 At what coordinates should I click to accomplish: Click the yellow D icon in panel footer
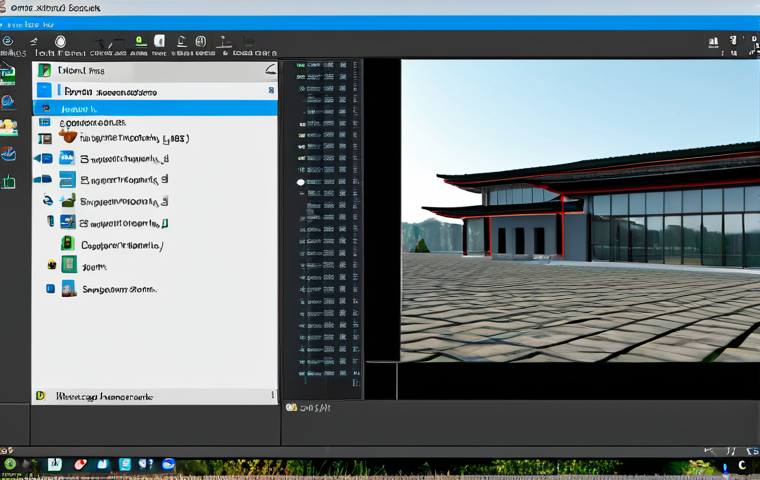[x=40, y=396]
